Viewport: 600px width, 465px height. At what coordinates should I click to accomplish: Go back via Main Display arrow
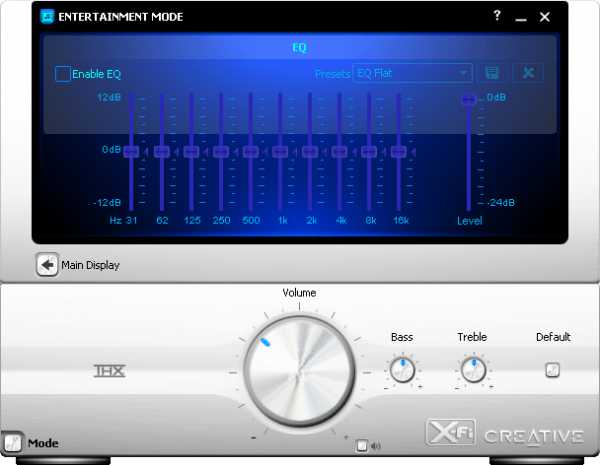[47, 264]
